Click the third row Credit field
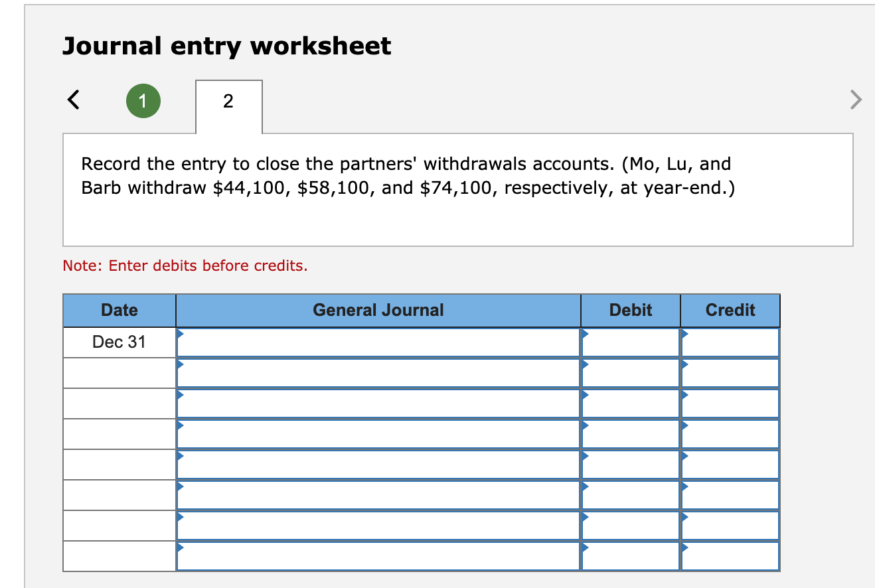This screenshot has height=588, width=875. (729, 402)
